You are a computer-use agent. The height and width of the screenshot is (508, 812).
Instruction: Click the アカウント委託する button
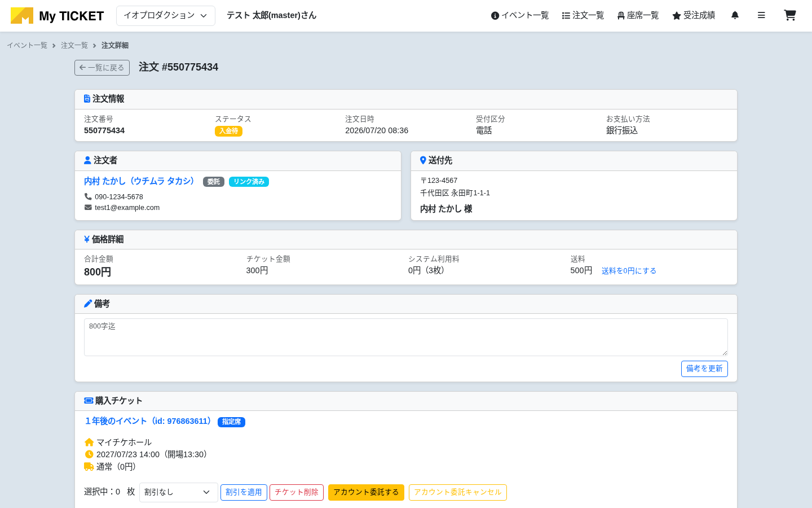[x=366, y=492]
